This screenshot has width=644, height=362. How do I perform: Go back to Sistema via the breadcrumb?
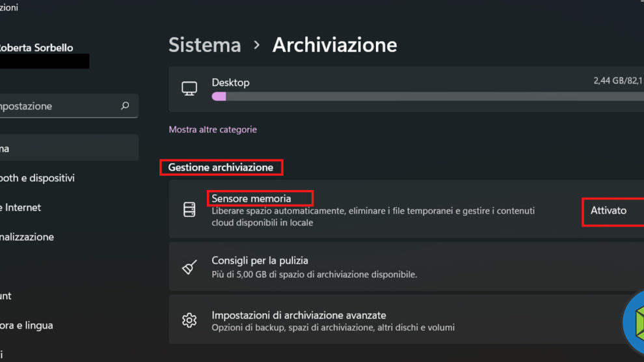(x=205, y=45)
